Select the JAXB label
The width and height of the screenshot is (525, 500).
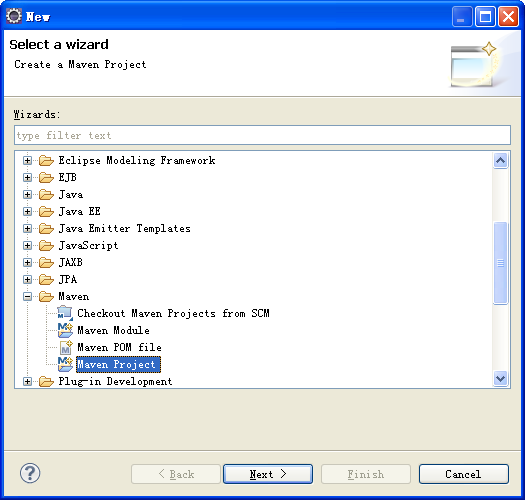71,263
